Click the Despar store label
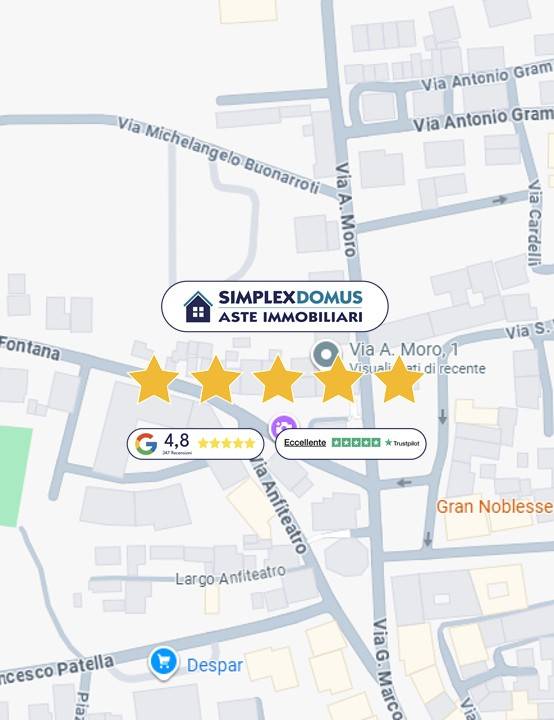 click(215, 665)
